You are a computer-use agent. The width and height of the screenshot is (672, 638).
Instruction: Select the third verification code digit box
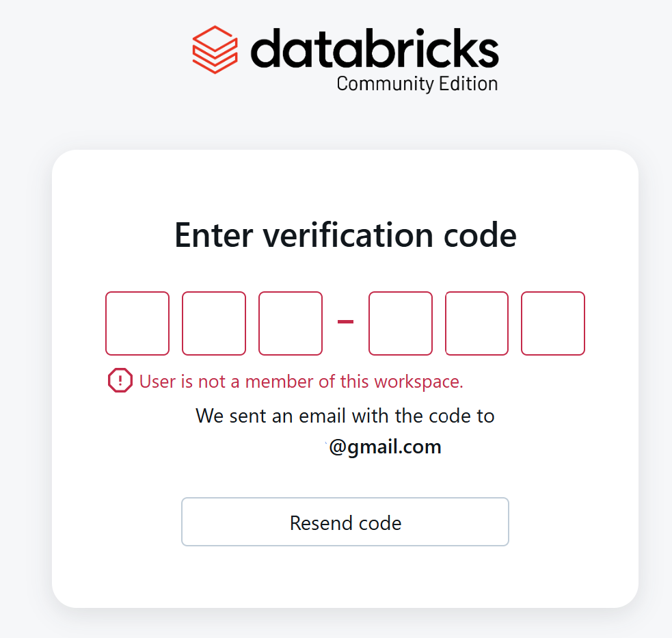pyautogui.click(x=291, y=323)
